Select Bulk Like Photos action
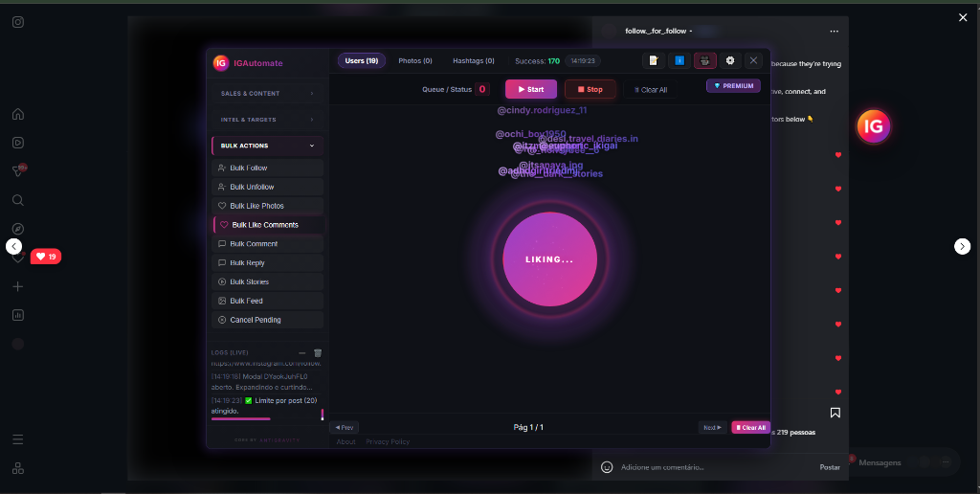This screenshot has width=980, height=494. (268, 206)
